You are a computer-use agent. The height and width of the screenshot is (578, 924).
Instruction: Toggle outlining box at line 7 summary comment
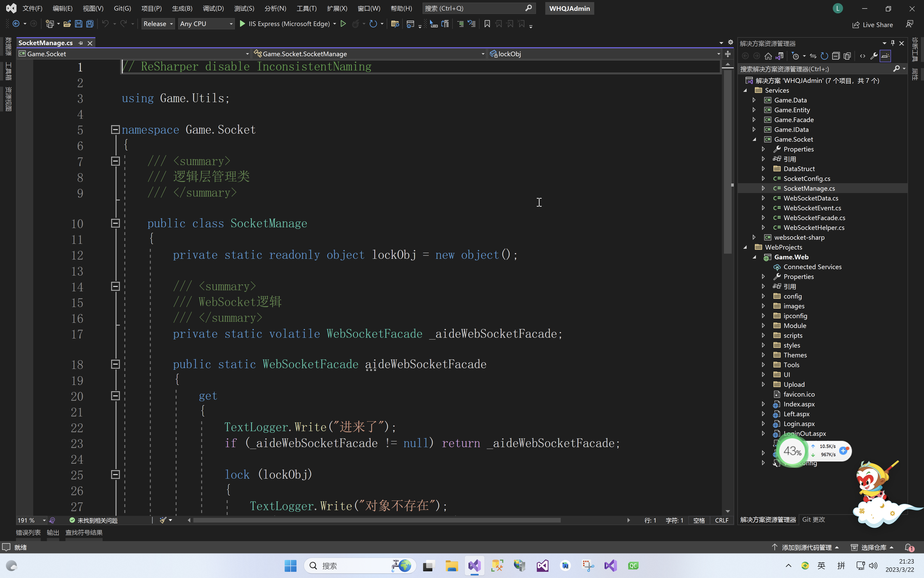(x=115, y=161)
